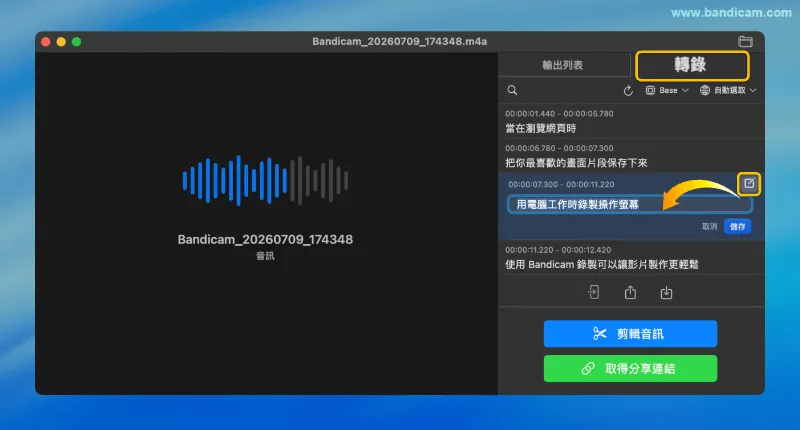Switch to the 轉錄 tab
The height and width of the screenshot is (430, 800).
point(692,65)
